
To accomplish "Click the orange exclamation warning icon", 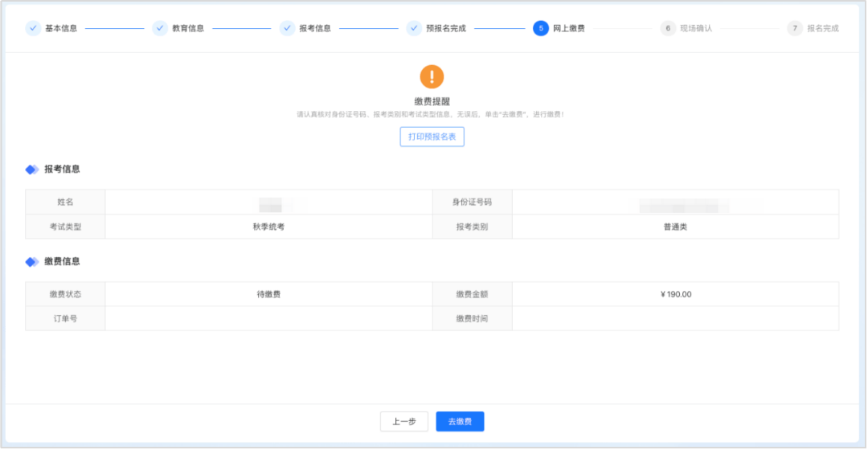I will [x=432, y=76].
